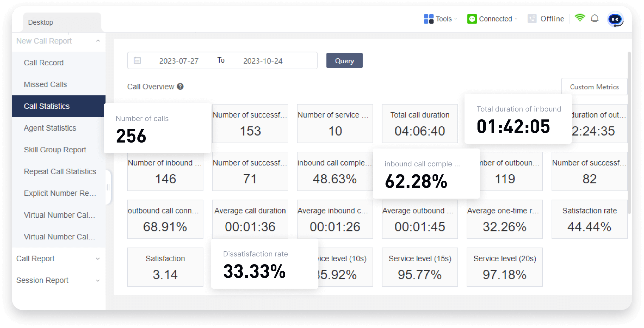Screen dimensions: 644x328
Task: Select Missed Calls in the sidebar
Action: [45, 84]
